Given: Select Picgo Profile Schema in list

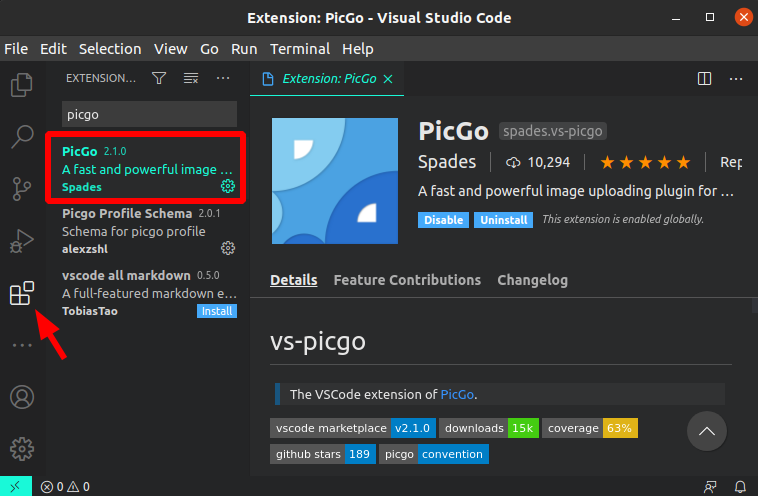Looking at the screenshot, I should pos(148,231).
